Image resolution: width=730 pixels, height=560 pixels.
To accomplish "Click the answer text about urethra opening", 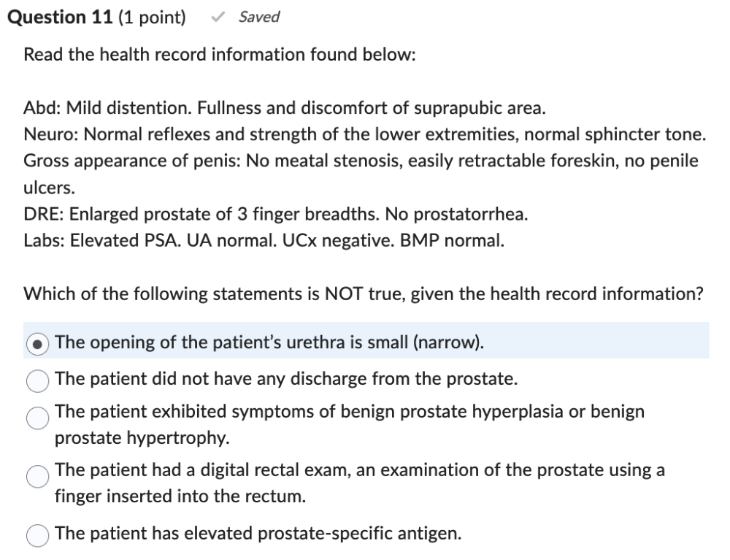I will (x=269, y=342).
